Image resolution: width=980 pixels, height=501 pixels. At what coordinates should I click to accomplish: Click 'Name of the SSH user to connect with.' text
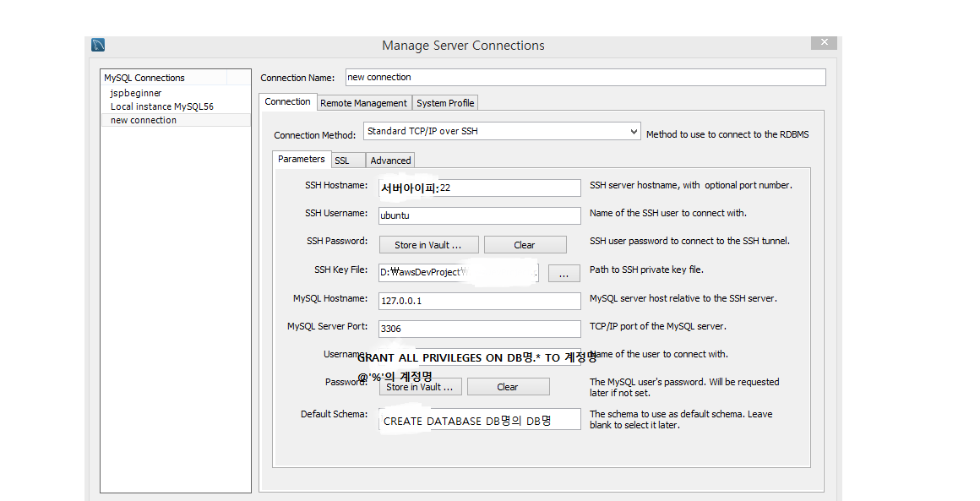(667, 213)
